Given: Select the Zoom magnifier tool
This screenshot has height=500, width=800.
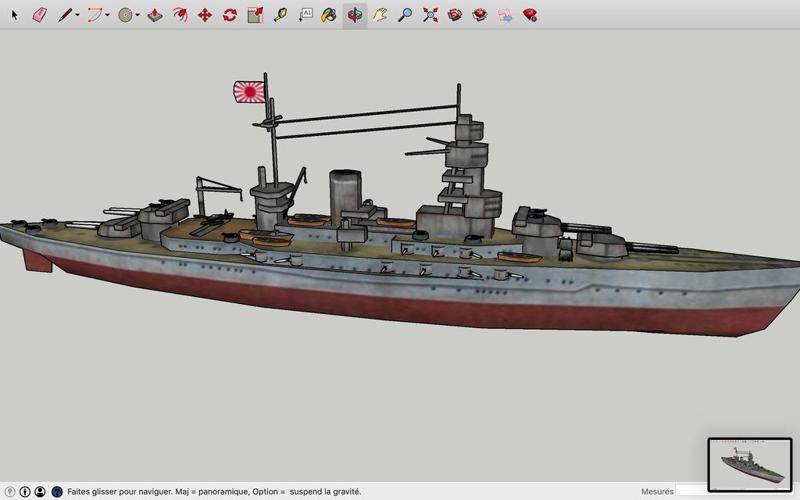Looking at the screenshot, I should point(405,15).
